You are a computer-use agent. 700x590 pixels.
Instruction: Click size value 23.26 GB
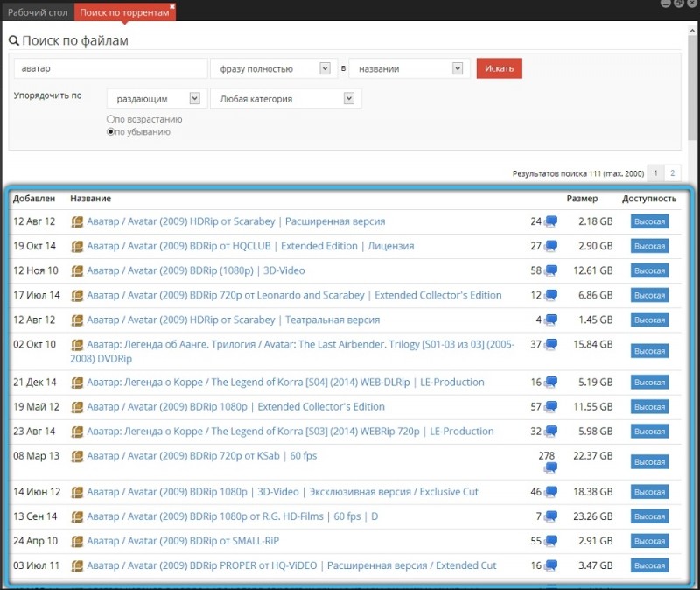click(593, 516)
